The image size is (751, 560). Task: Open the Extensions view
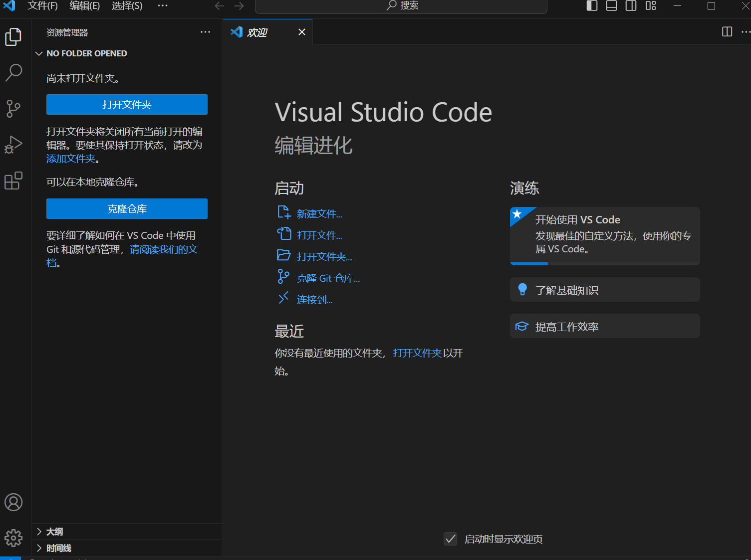pos(13,181)
